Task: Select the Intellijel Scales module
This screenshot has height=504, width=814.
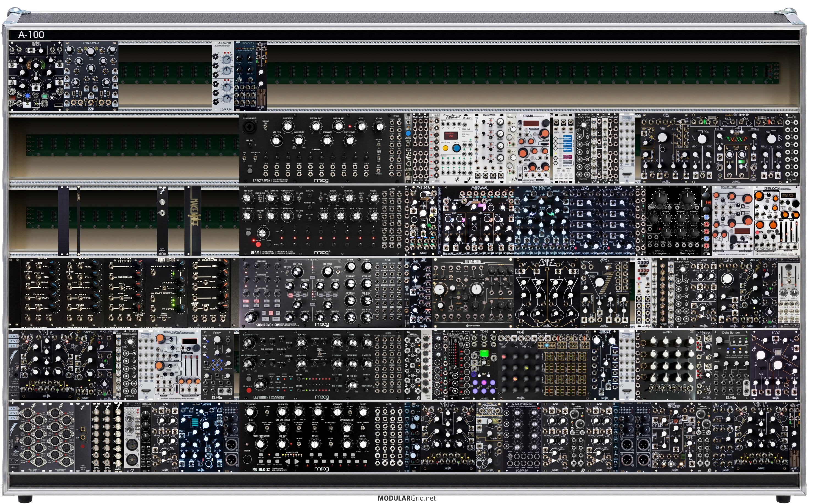Action: click(563, 148)
